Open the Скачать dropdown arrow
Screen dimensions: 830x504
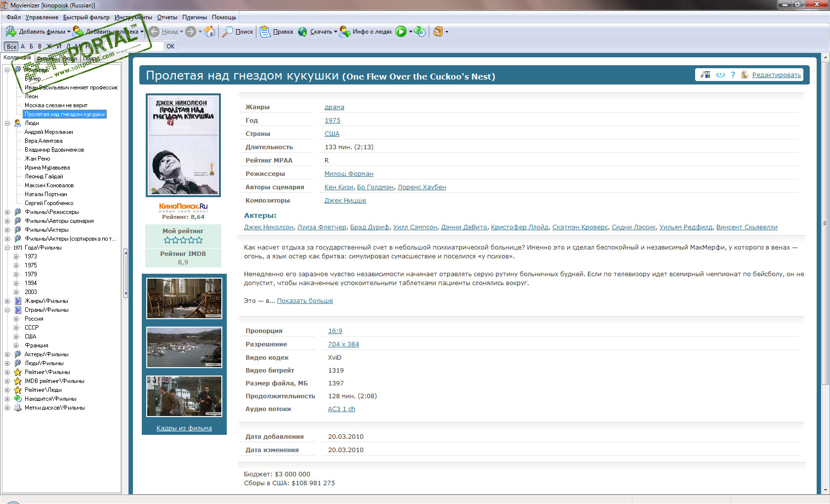[335, 32]
